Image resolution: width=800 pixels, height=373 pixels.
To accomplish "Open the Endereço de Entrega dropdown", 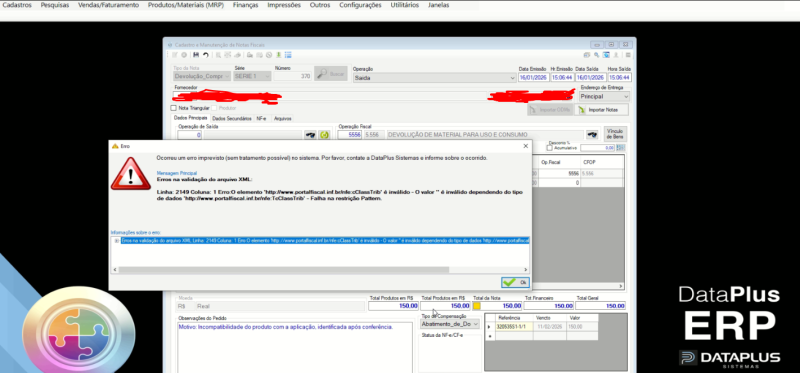I will coord(604,96).
